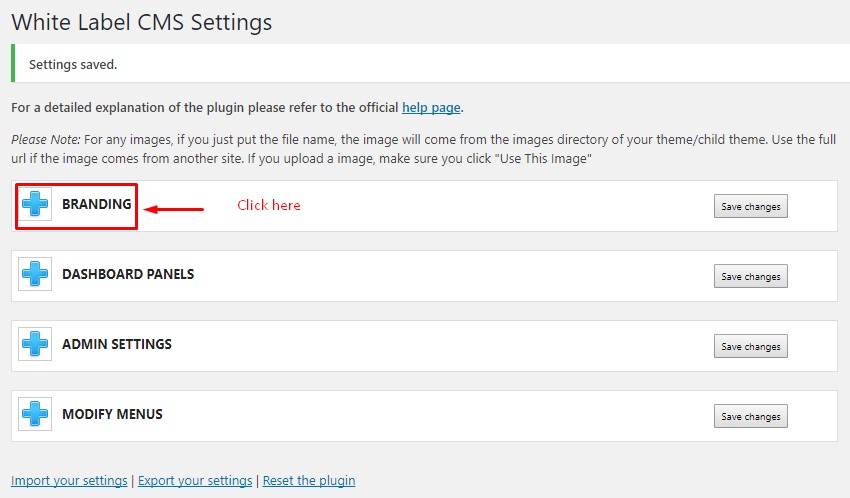
Task: Click the Please Note instructions paragraph
Action: point(423,149)
